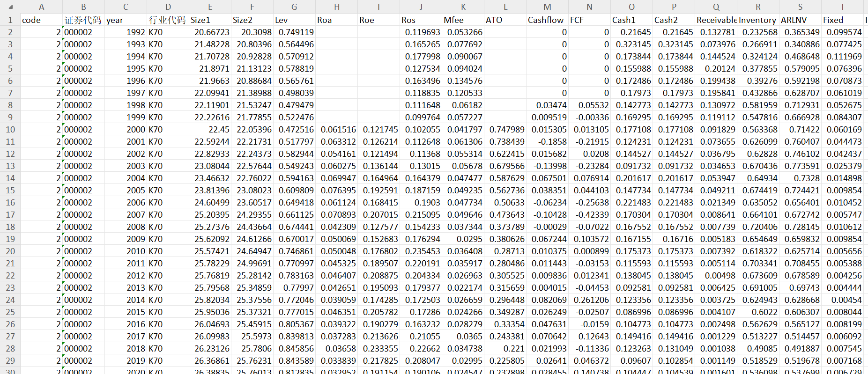Click the "证券代码" header cell
868x374 pixels.
84,20
